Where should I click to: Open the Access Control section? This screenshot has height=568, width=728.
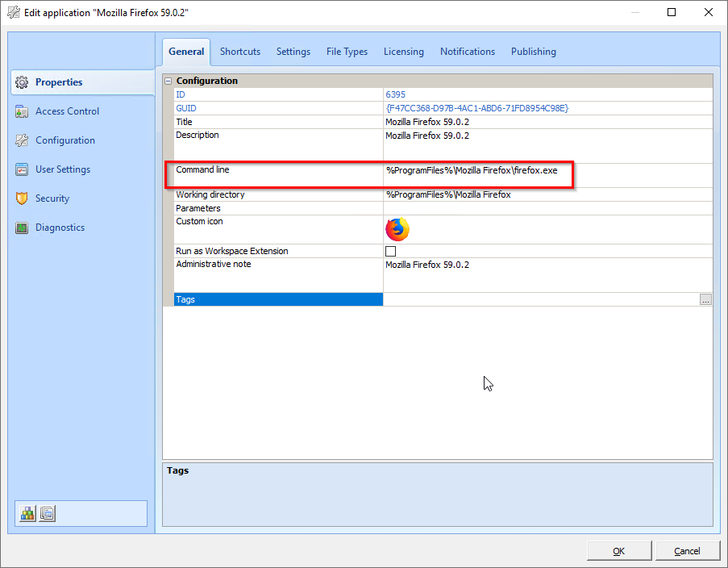[x=67, y=111]
